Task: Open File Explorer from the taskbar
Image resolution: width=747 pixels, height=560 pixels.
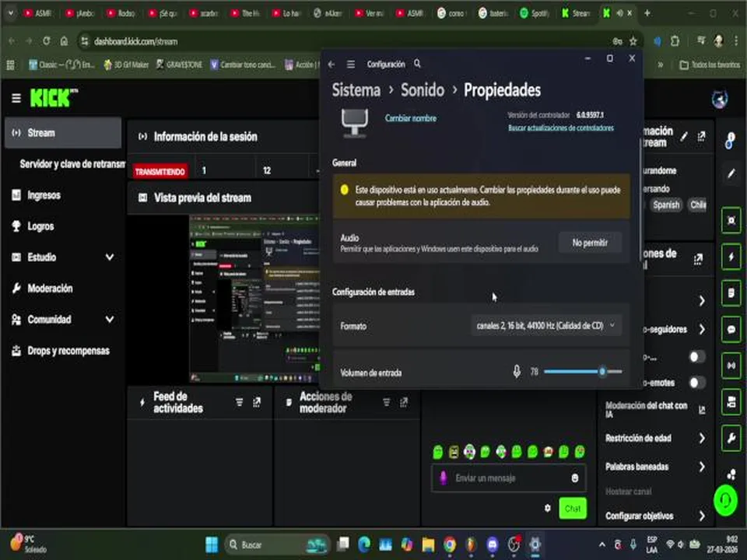Action: 428,544
